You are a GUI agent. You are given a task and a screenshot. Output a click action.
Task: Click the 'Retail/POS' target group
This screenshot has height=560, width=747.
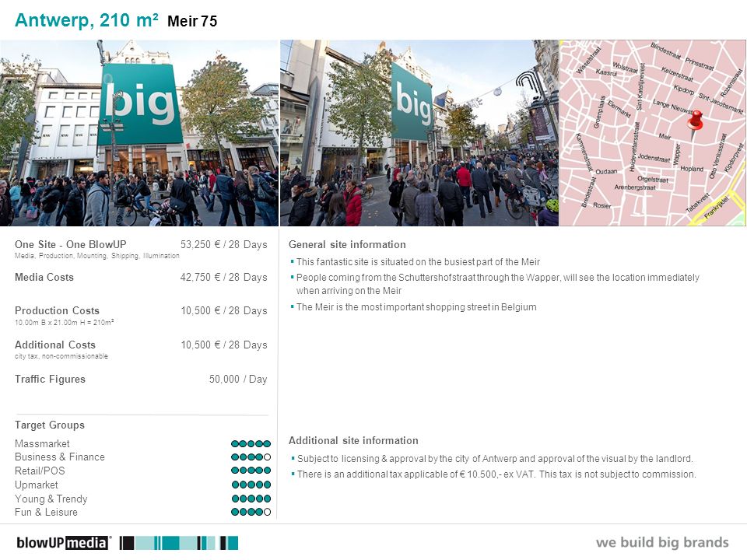[x=40, y=471]
